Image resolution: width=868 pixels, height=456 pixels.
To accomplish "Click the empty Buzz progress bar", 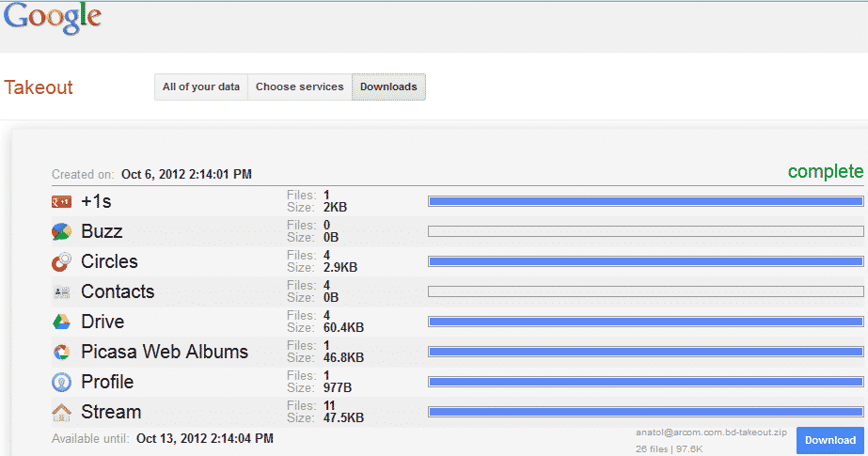I will (x=645, y=231).
